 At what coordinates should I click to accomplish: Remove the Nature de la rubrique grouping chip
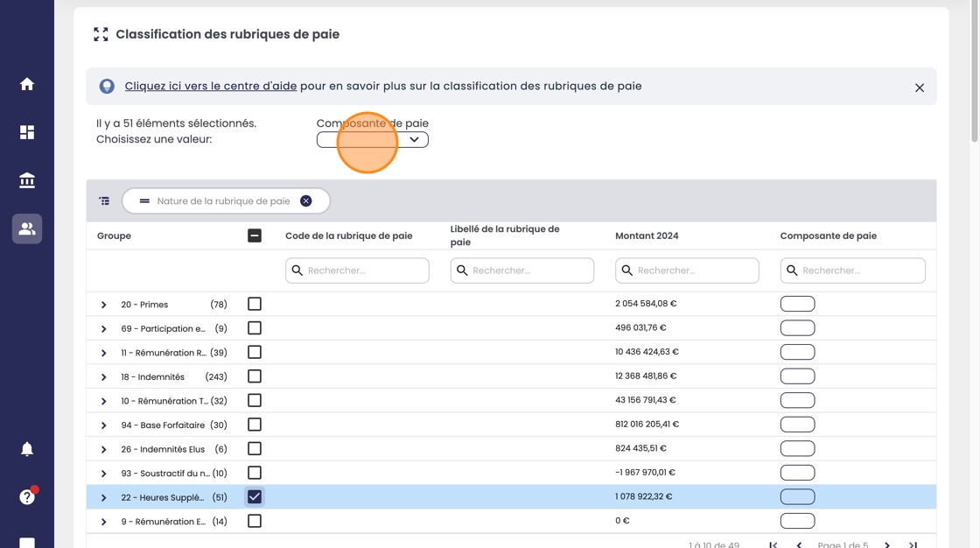(x=306, y=201)
